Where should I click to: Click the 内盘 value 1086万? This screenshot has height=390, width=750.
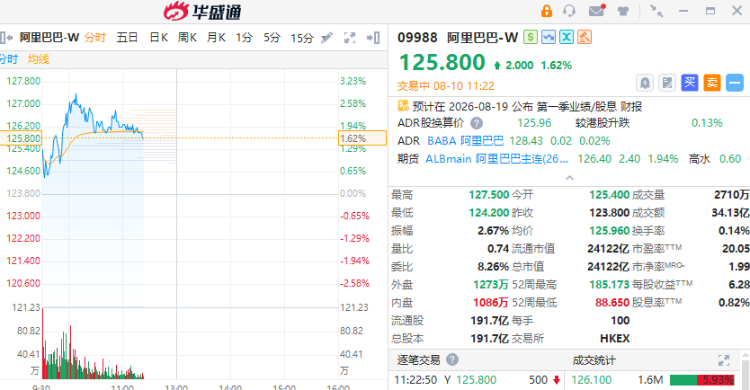pos(491,302)
